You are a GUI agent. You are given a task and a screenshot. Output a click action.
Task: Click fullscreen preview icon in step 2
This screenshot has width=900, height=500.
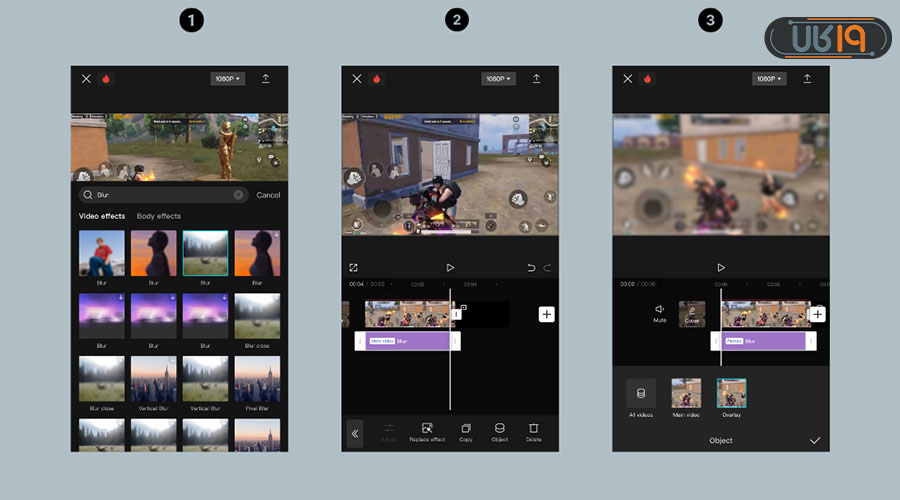(354, 268)
